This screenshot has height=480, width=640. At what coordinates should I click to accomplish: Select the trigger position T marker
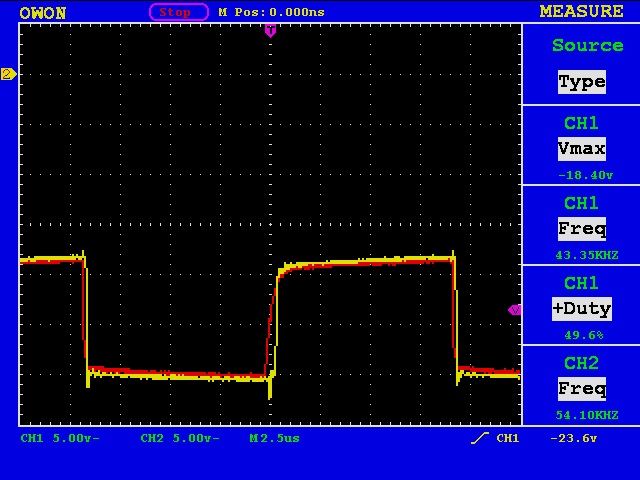pos(270,30)
